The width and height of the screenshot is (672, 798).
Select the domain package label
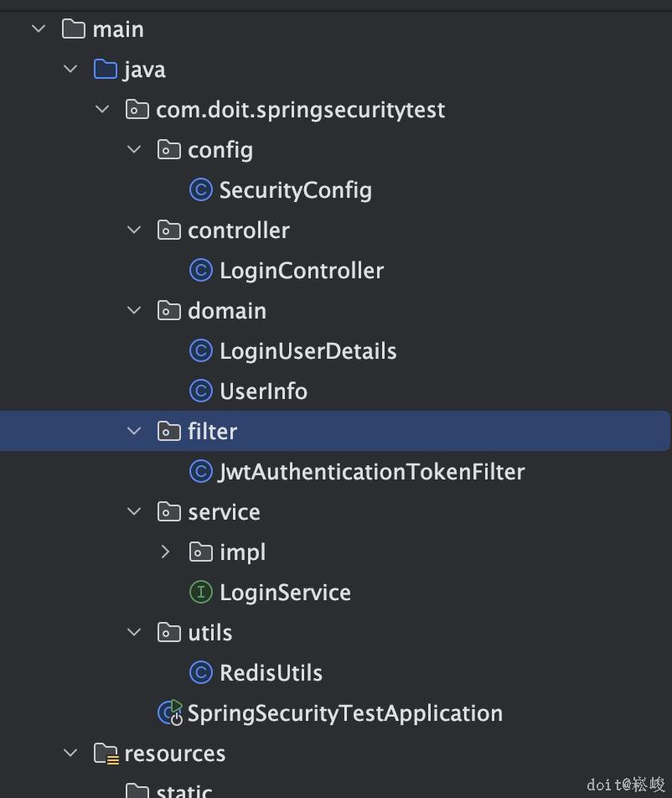pos(226,311)
